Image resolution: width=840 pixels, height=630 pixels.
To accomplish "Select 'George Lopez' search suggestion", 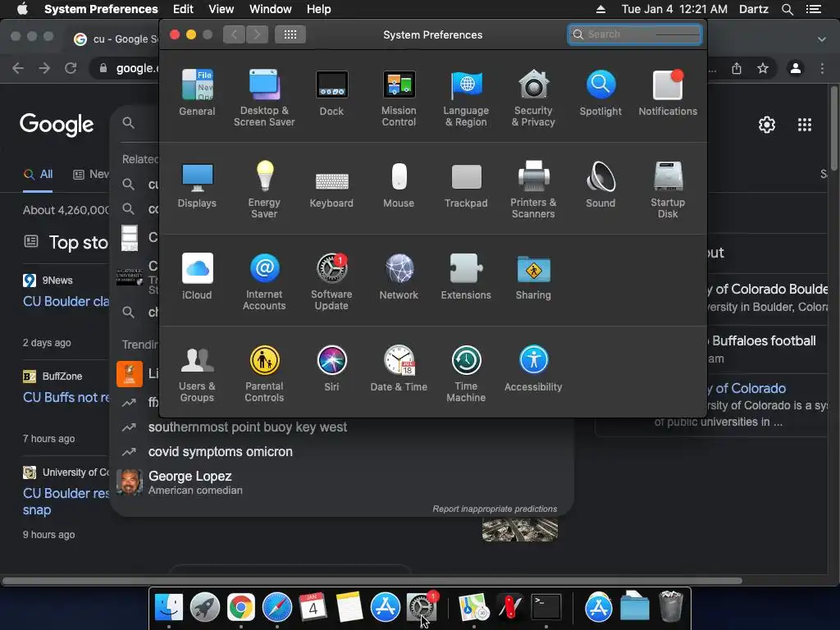I will pos(343,482).
